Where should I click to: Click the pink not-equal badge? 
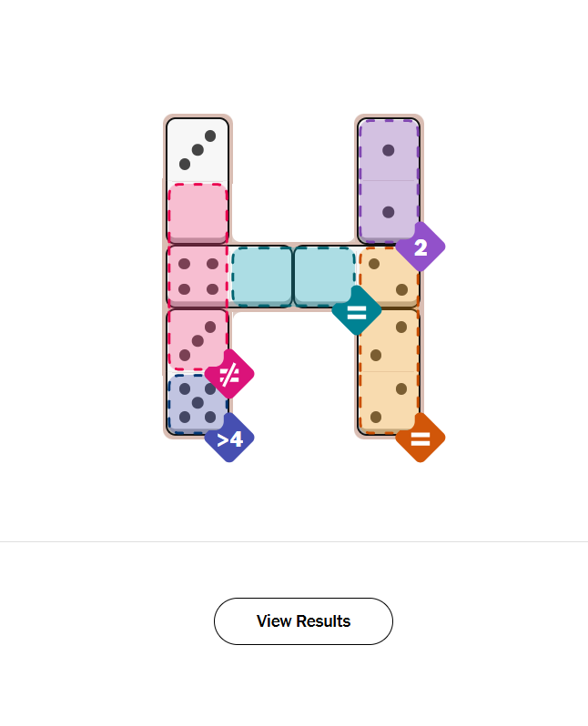coord(229,373)
